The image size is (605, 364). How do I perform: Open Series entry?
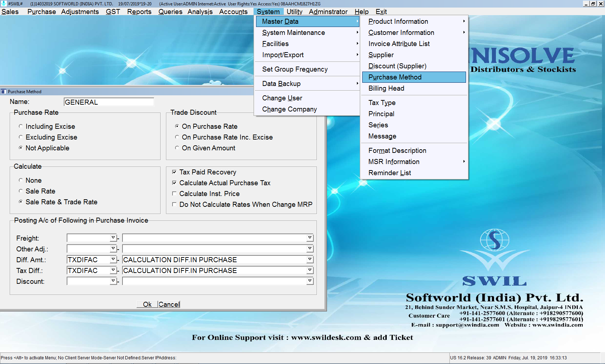tap(414, 125)
